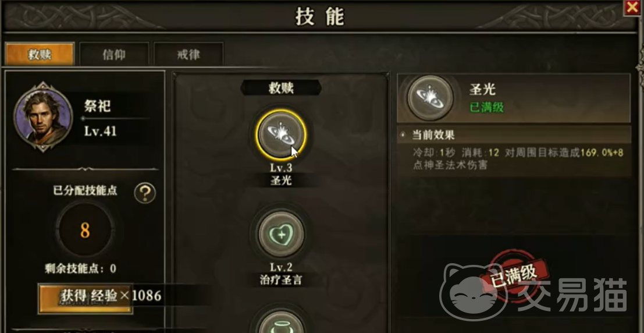Click the 已满级 green status text
This screenshot has height=333, width=644.
click(x=487, y=107)
